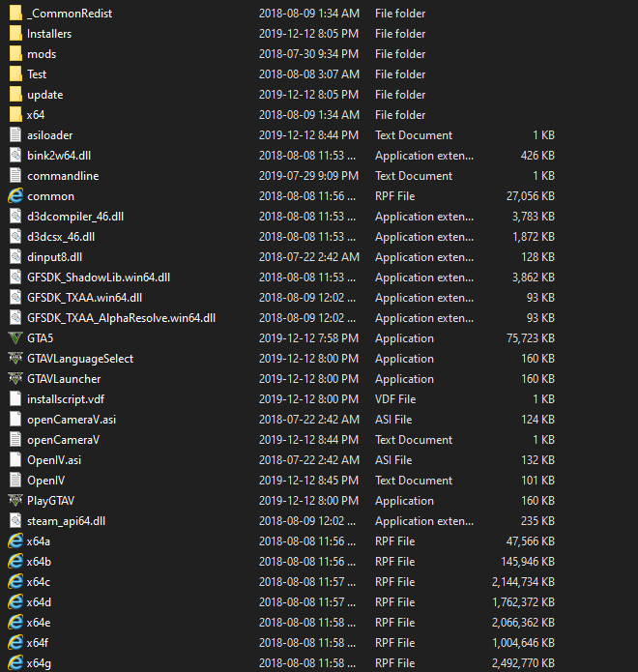Viewport: 638px width, 672px height.
Task: Click the 2019-12-12 8:45 PM date
Action: (x=308, y=481)
